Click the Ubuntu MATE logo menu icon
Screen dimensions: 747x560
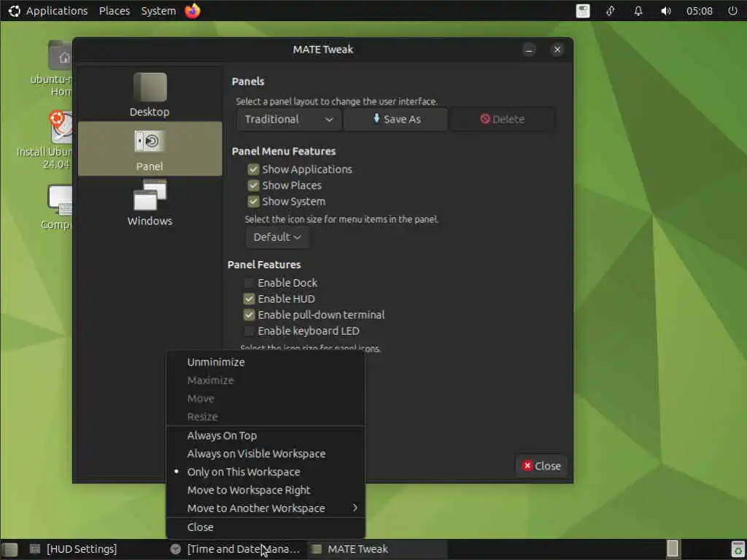(x=15, y=10)
